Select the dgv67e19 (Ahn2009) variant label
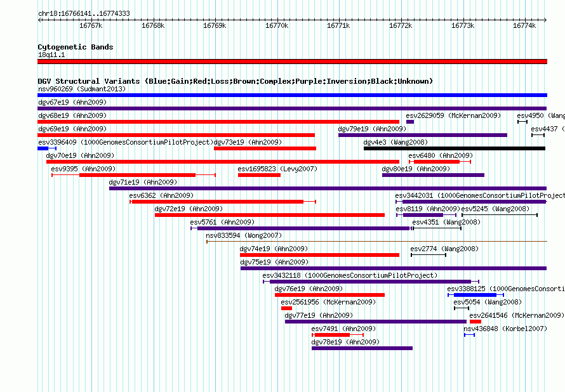The height and width of the screenshot is (392, 565). [72, 102]
